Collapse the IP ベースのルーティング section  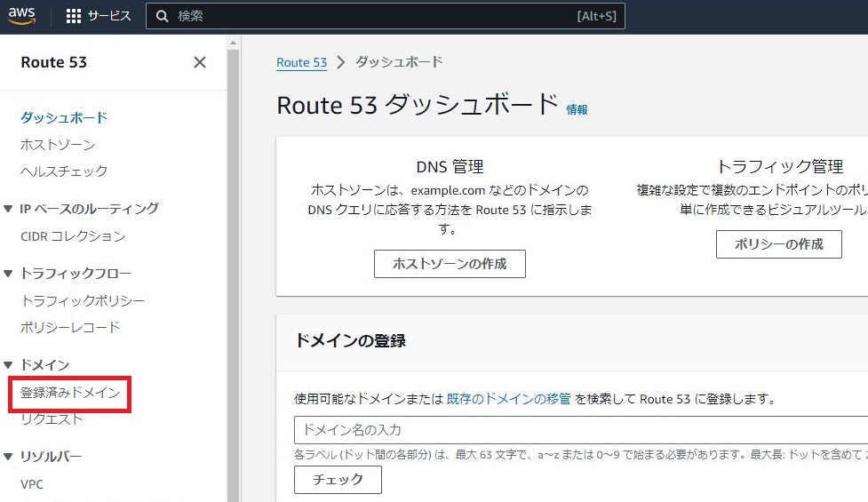8,209
